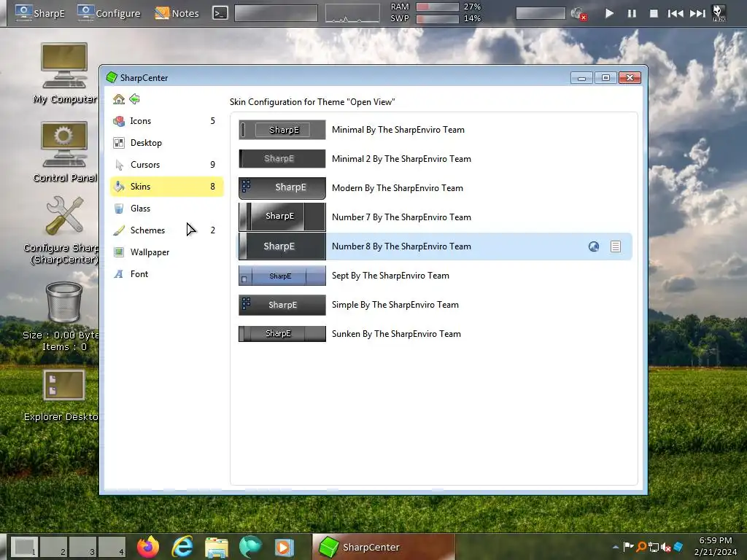Switch to virtual desktop 3
The width and height of the screenshot is (747, 560).
[83, 547]
